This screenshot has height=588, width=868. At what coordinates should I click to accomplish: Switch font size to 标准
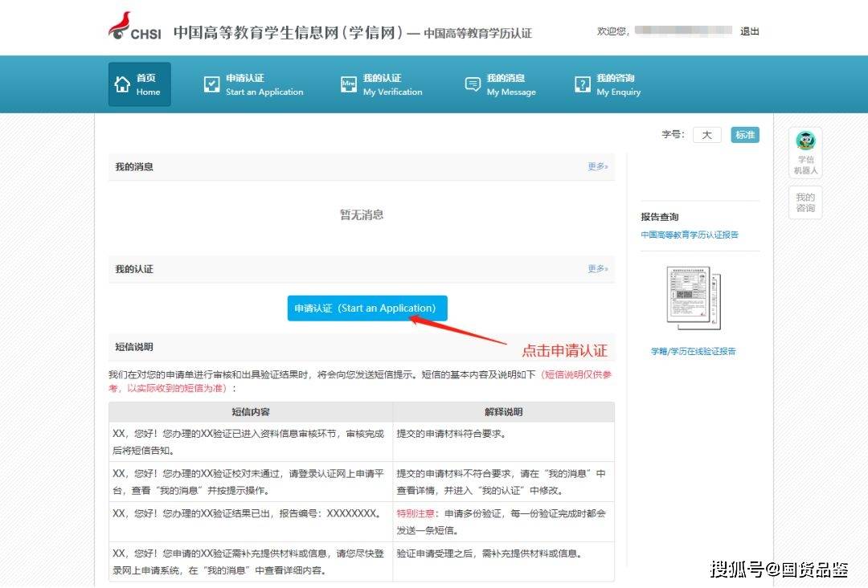click(x=745, y=135)
